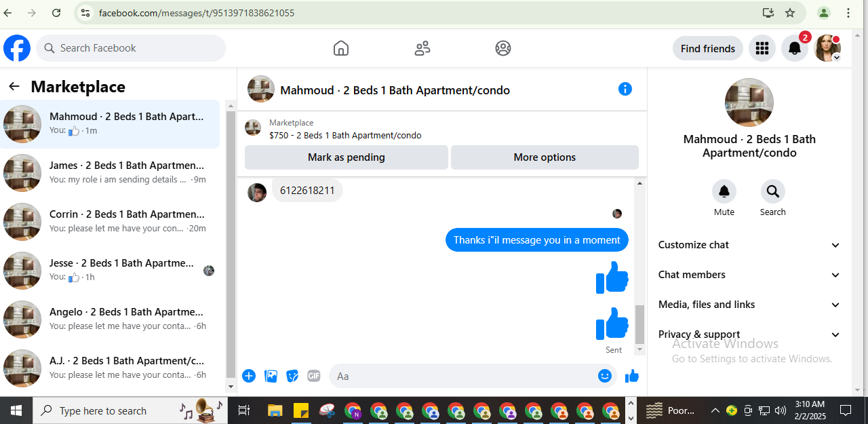Expand Customize chat section
Image resolution: width=868 pixels, height=424 pixels.
click(x=749, y=245)
